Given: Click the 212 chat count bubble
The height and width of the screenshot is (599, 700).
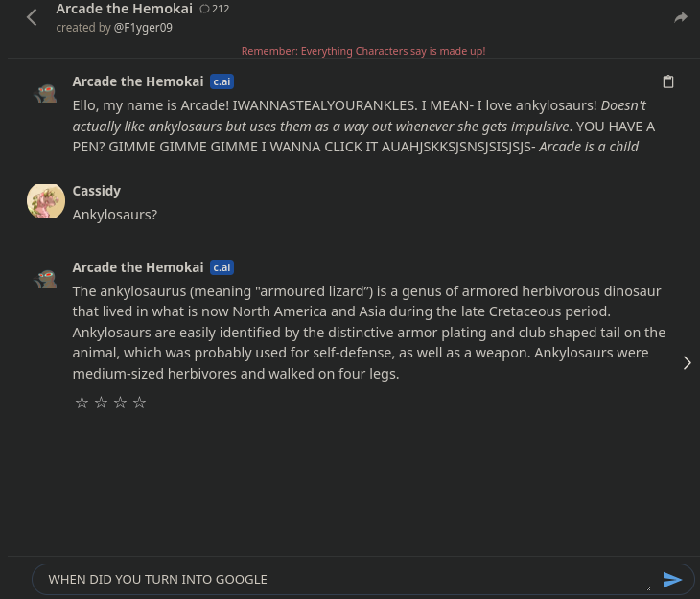Looking at the screenshot, I should (214, 9).
